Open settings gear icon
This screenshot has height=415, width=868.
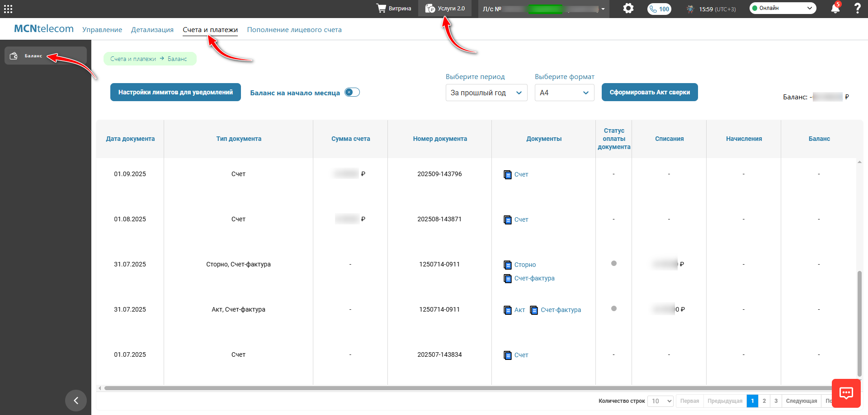[x=628, y=8]
